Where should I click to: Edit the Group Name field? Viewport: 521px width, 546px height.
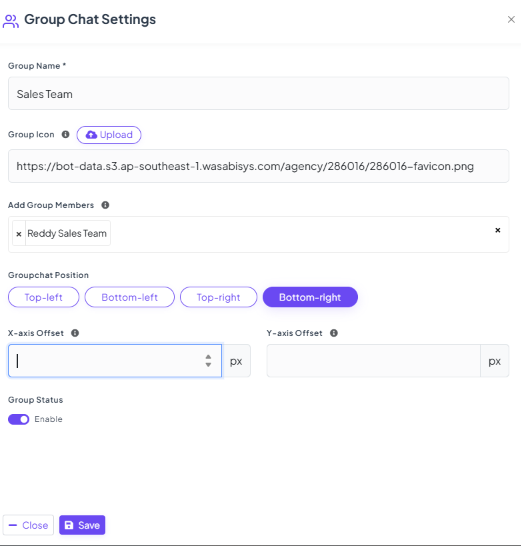[x=258, y=94]
